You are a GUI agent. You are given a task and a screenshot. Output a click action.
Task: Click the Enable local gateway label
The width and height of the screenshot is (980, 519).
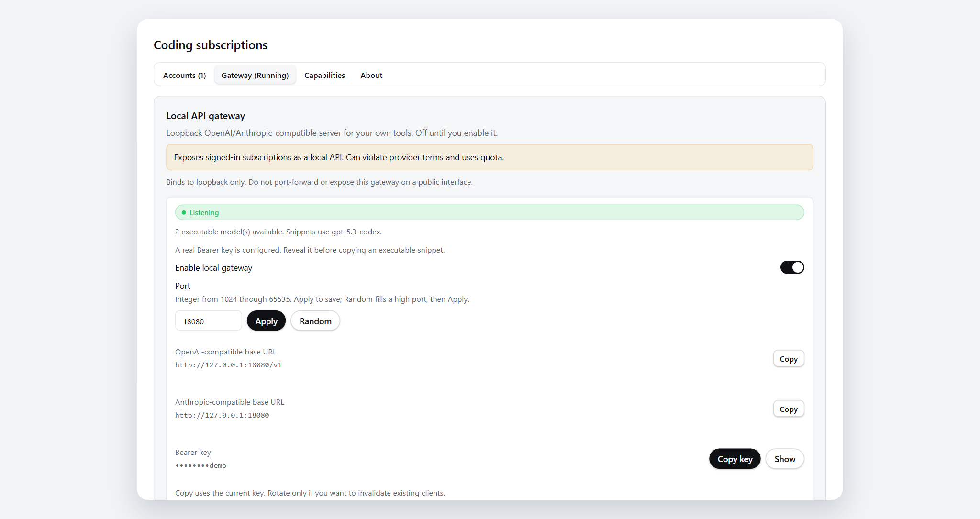pyautogui.click(x=213, y=268)
